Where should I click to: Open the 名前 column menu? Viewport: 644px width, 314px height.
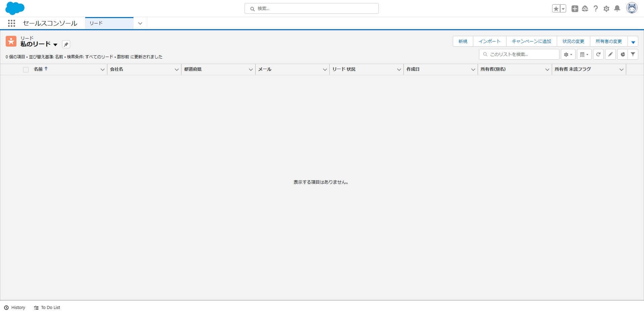pos(103,70)
